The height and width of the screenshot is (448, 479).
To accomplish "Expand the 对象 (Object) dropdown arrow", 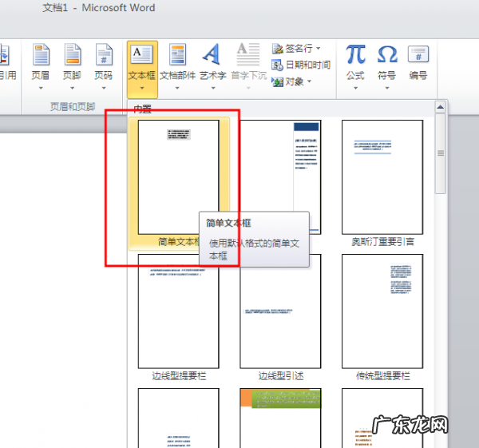I will (x=309, y=81).
